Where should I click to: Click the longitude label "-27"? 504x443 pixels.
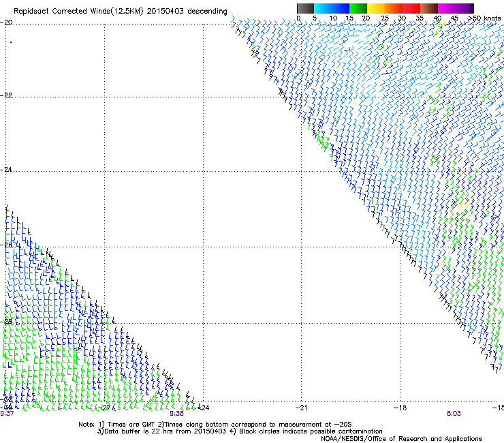(104, 408)
